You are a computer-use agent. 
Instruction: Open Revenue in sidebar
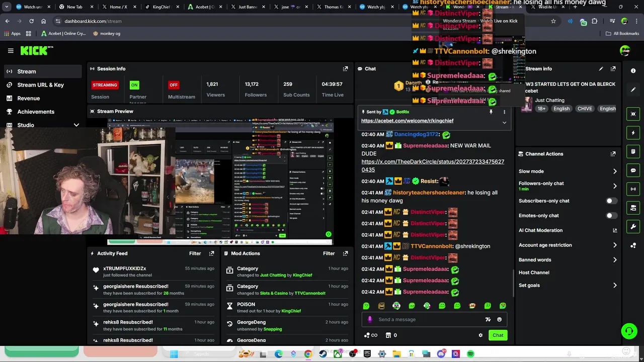[42, 99]
